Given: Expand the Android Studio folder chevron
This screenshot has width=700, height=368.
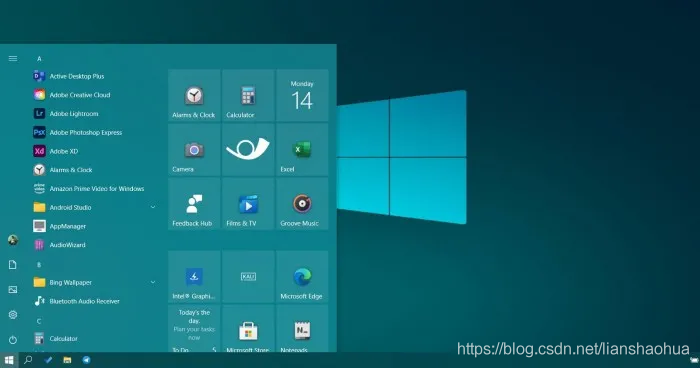Looking at the screenshot, I should point(153,207).
